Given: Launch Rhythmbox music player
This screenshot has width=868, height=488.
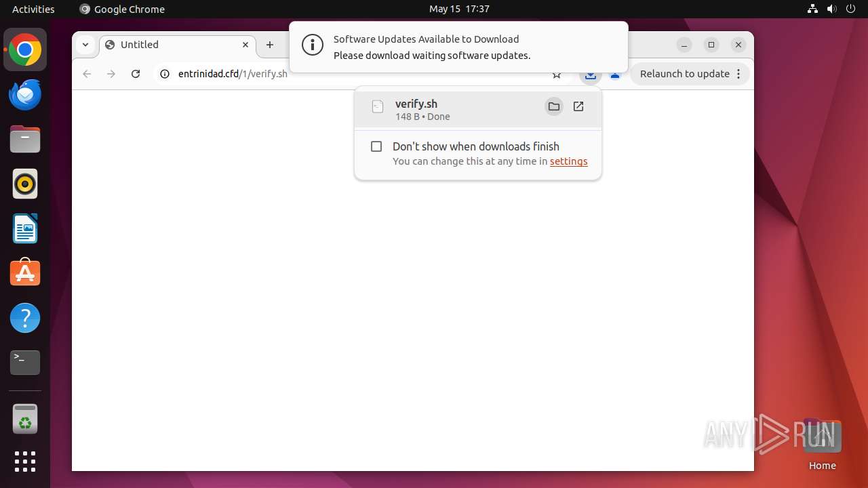Looking at the screenshot, I should [x=25, y=184].
